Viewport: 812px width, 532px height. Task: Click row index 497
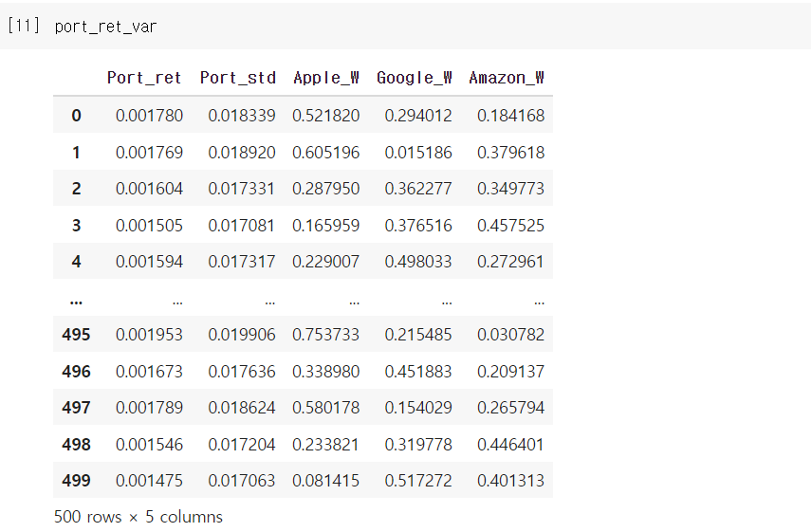[76, 407]
